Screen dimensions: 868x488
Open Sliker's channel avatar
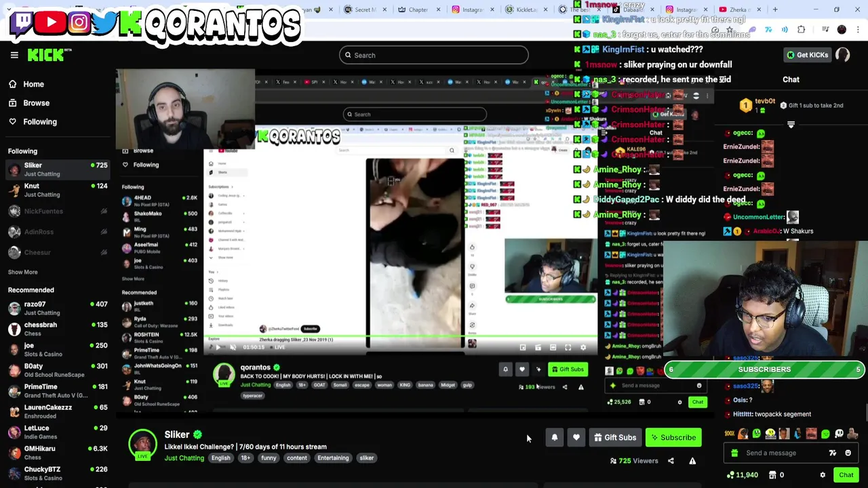(142, 445)
